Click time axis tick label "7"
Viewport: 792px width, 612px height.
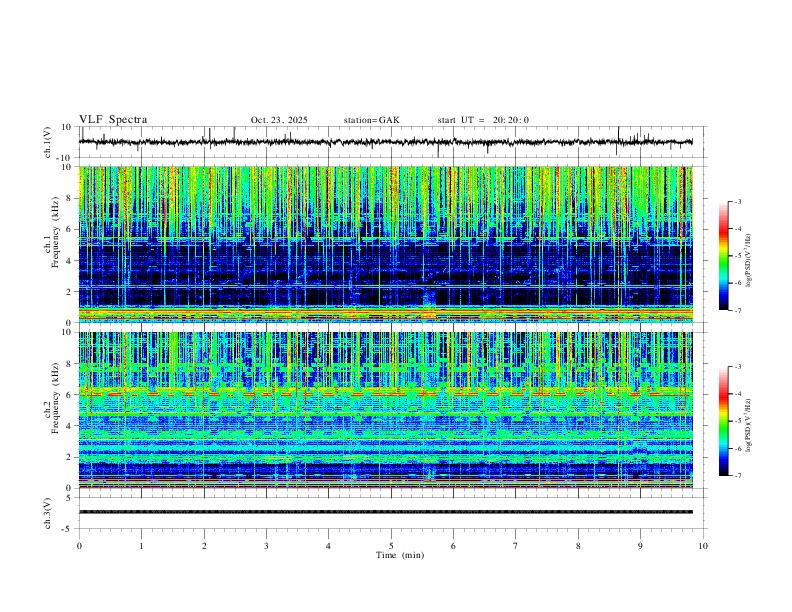pyautogui.click(x=516, y=546)
